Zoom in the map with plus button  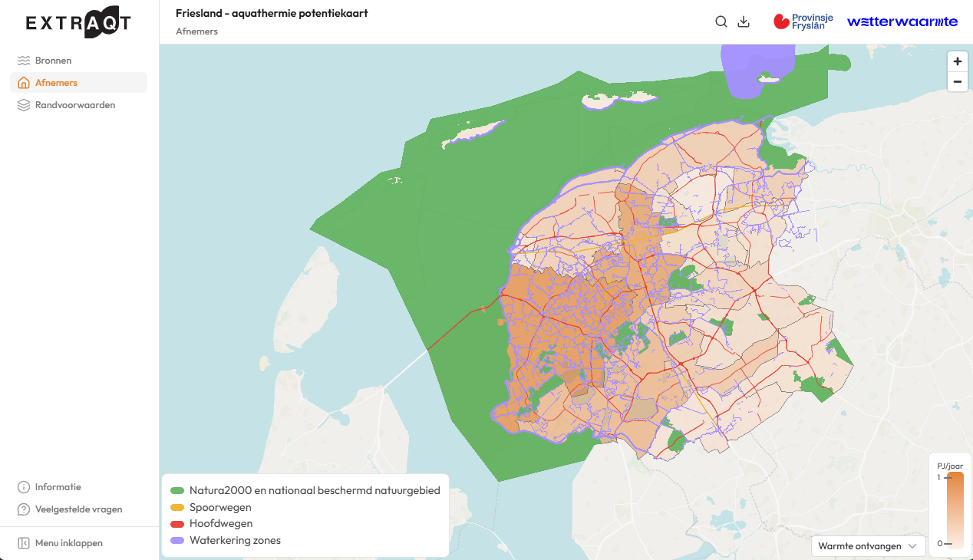[958, 62]
